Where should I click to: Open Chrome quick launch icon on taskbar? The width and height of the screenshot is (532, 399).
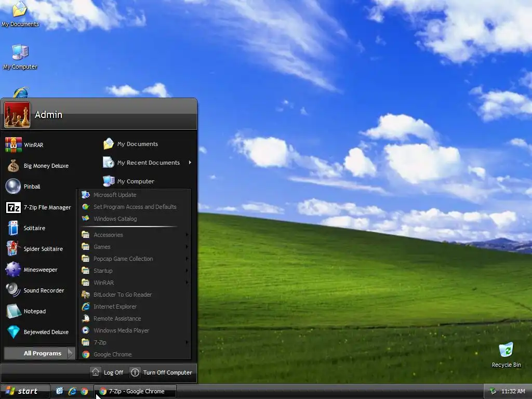click(x=84, y=391)
